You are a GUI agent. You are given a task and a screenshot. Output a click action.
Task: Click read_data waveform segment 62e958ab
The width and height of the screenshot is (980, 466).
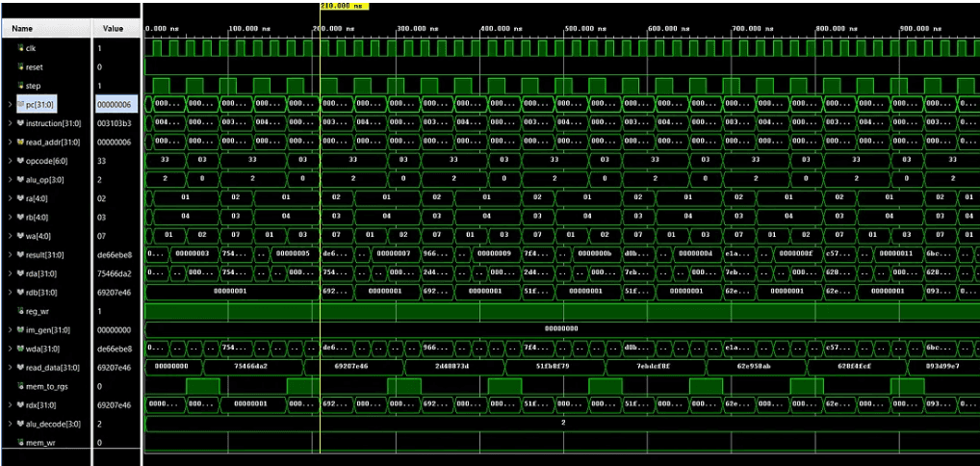[756, 367]
